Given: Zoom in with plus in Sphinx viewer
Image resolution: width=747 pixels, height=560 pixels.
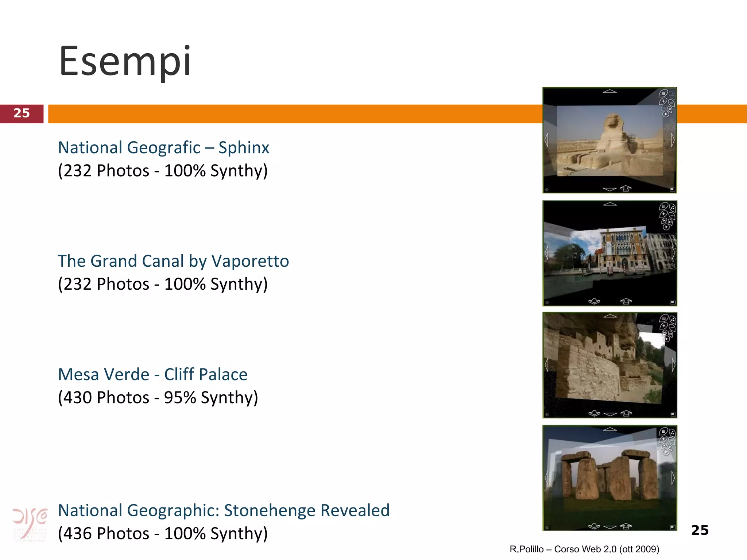Looking at the screenshot, I should 663,101.
